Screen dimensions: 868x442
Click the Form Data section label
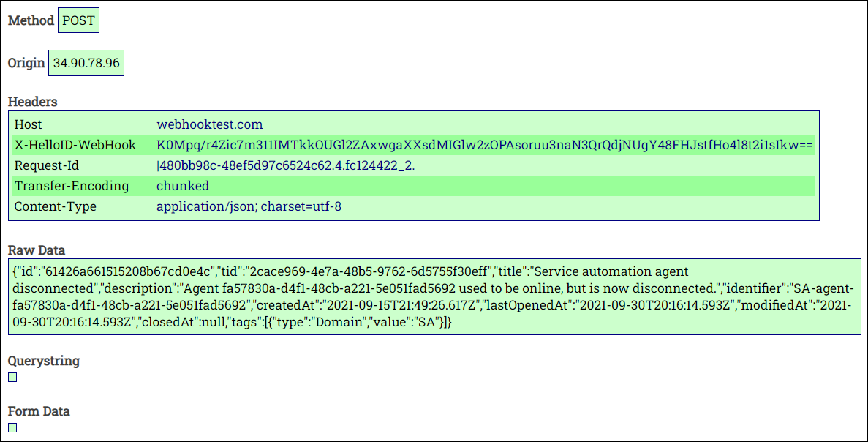click(x=39, y=411)
